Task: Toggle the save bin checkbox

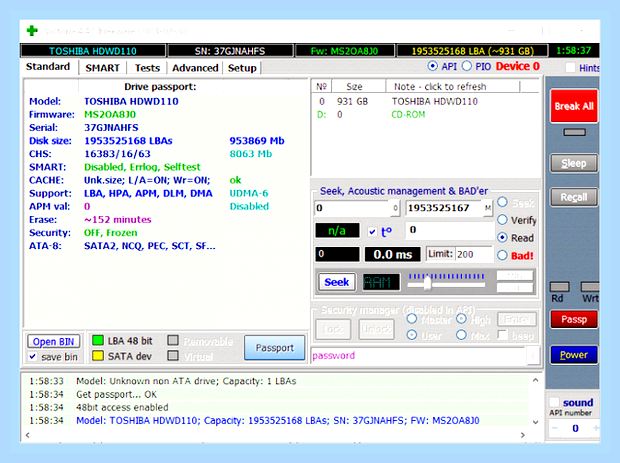Action: coord(32,357)
